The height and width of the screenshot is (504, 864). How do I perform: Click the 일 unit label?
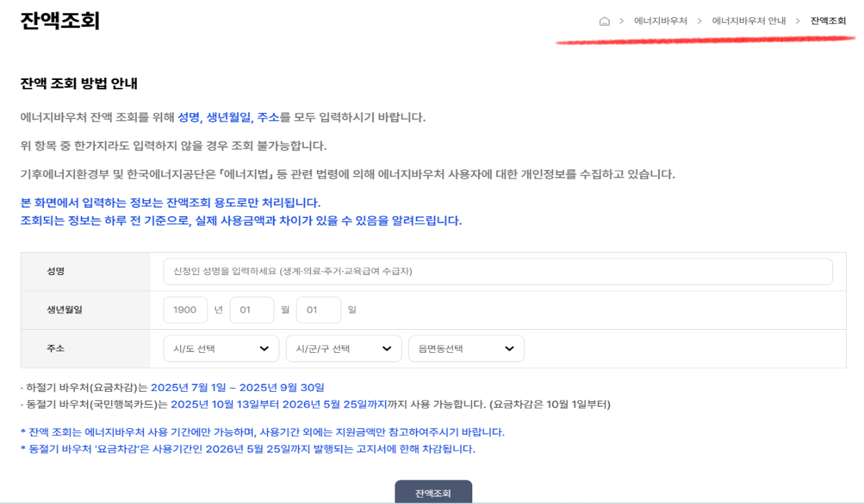tap(352, 310)
